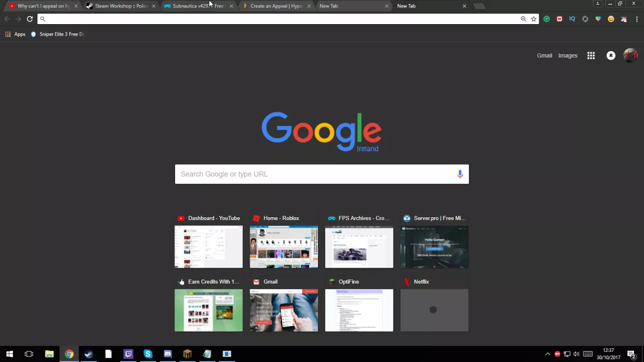
Task: Open Skype from the taskbar
Action: click(148, 354)
